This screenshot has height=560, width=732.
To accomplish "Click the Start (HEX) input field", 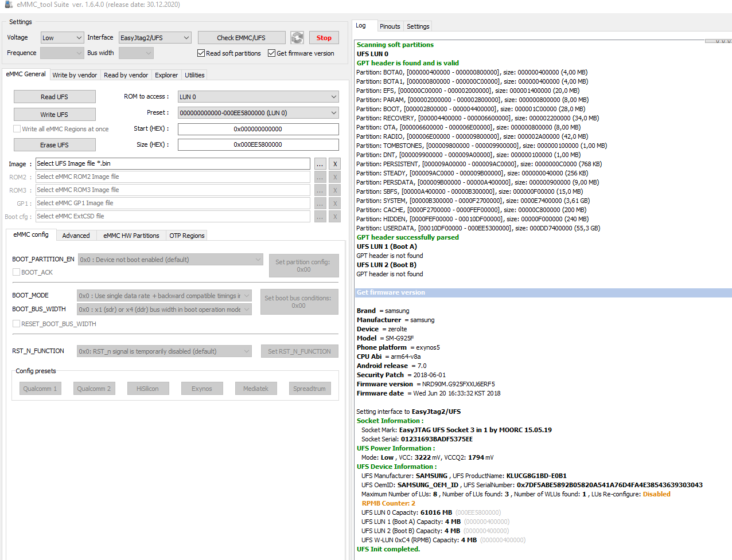I will point(258,129).
